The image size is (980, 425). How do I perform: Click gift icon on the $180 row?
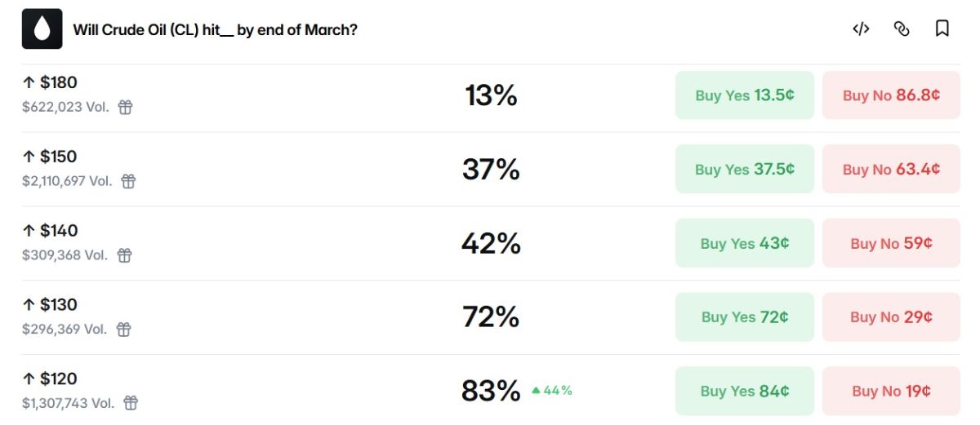point(125,107)
